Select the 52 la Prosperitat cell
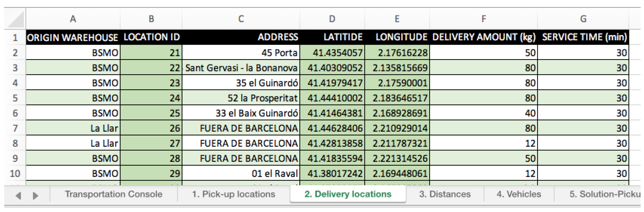The image size is (644, 212). [x=241, y=98]
